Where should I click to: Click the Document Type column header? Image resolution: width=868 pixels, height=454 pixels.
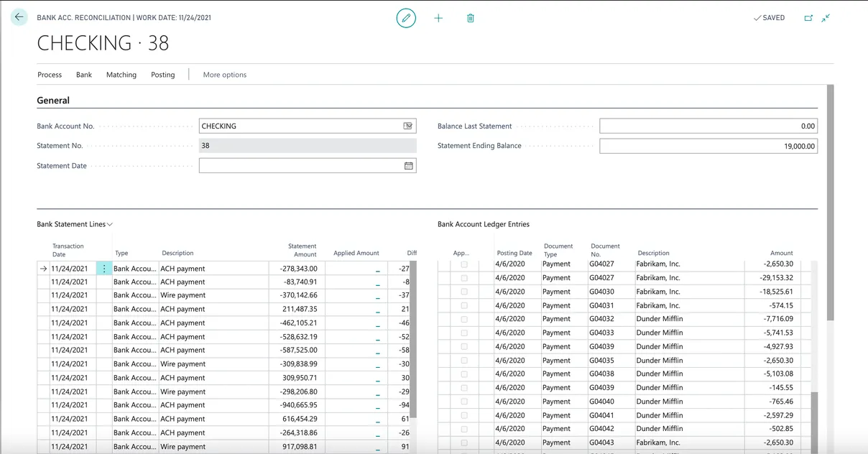pyautogui.click(x=558, y=250)
